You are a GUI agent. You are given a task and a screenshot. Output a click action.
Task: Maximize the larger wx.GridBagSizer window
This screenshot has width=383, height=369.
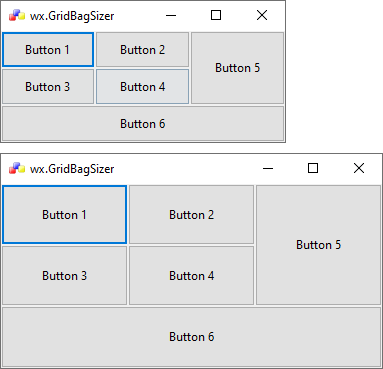313,168
